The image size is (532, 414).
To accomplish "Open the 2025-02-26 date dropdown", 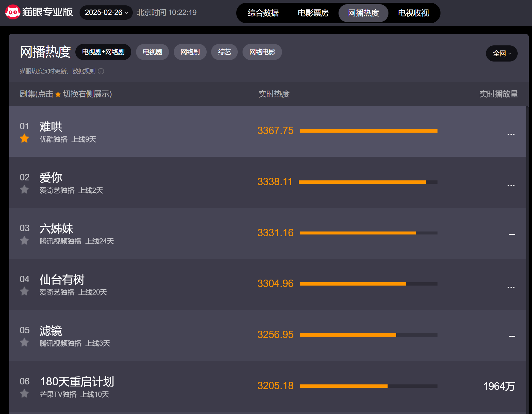I will [106, 13].
